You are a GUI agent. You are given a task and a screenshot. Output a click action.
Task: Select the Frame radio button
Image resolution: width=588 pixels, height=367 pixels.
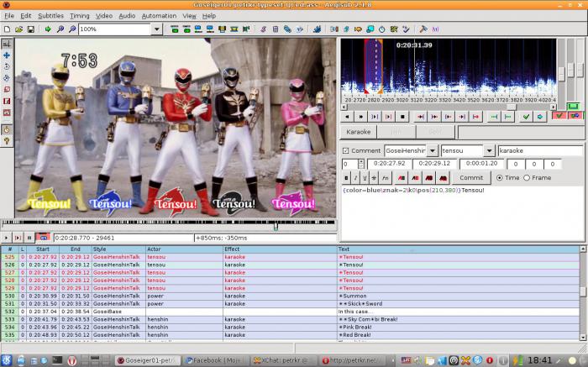pyautogui.click(x=527, y=178)
